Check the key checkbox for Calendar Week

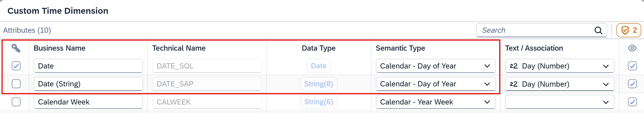point(16,102)
